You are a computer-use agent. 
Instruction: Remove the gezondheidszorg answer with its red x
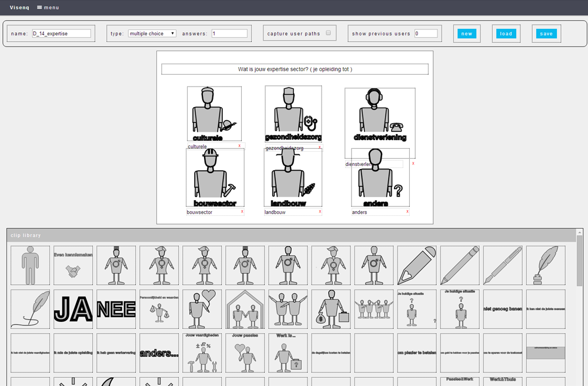point(319,147)
